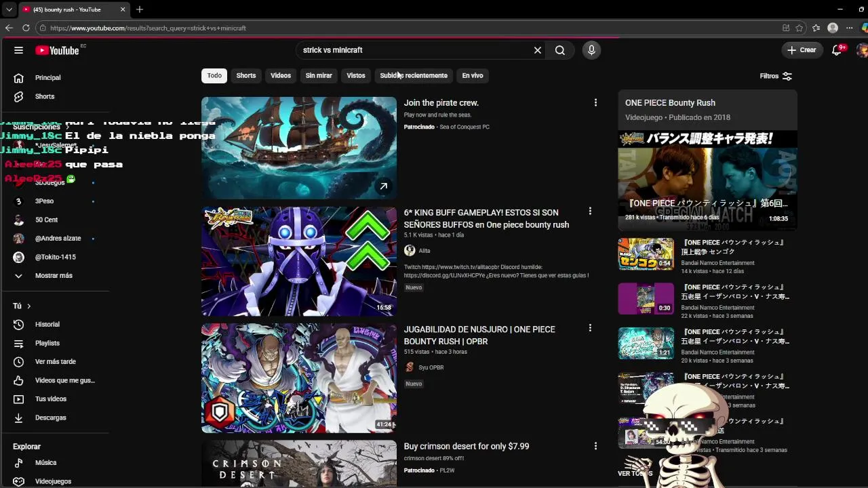
Task: Open options for JUGABILIDAD DE NUSJURO video
Action: tap(590, 328)
